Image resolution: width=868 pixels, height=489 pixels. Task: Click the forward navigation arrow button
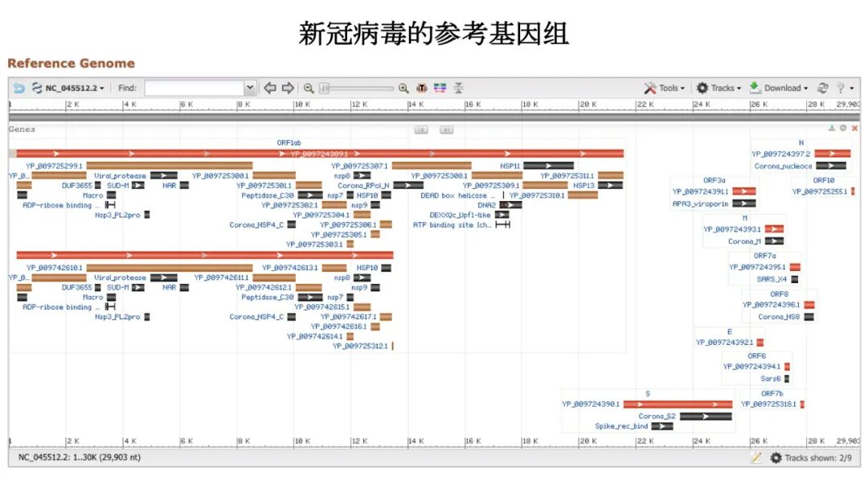(287, 88)
